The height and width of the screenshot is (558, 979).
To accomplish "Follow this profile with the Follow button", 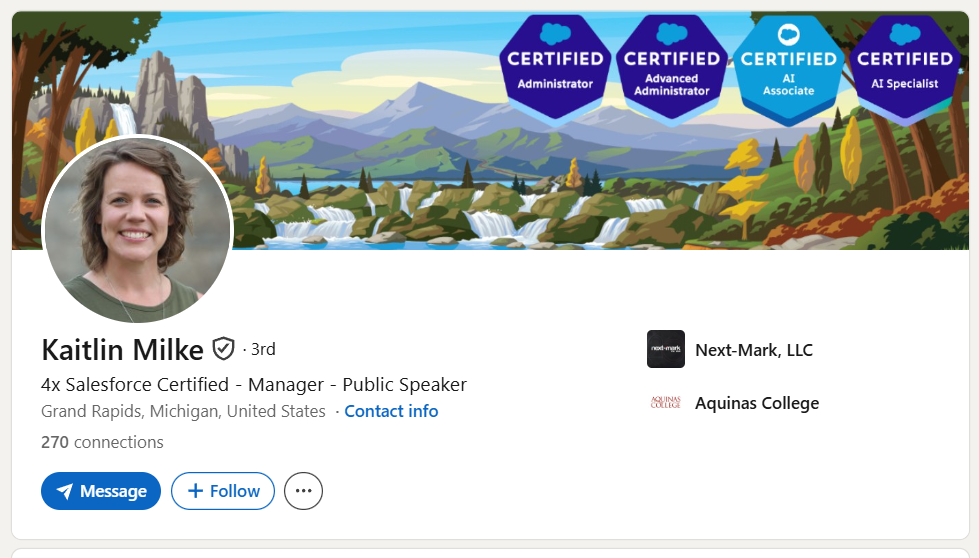I will pyautogui.click(x=223, y=491).
